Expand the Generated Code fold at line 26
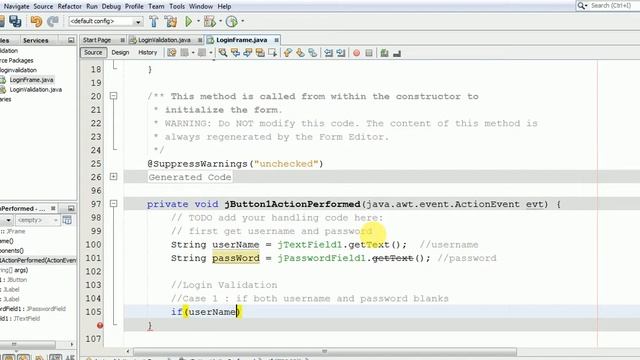The image size is (640, 360). [x=113, y=177]
